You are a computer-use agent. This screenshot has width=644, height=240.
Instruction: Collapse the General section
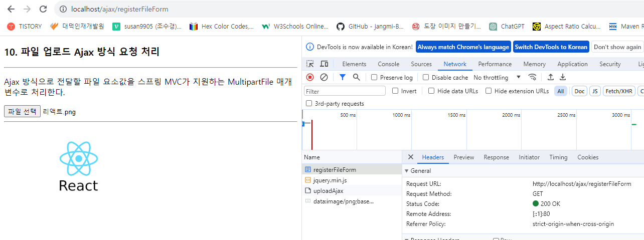click(407, 171)
